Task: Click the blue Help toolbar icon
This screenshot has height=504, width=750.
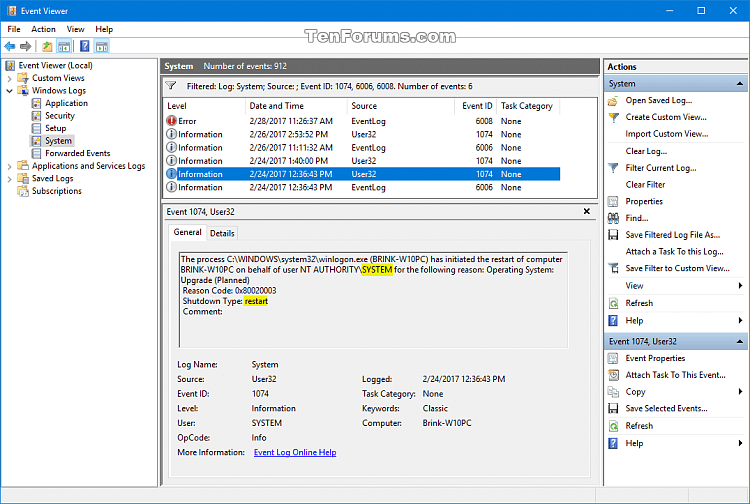Action: [84, 46]
